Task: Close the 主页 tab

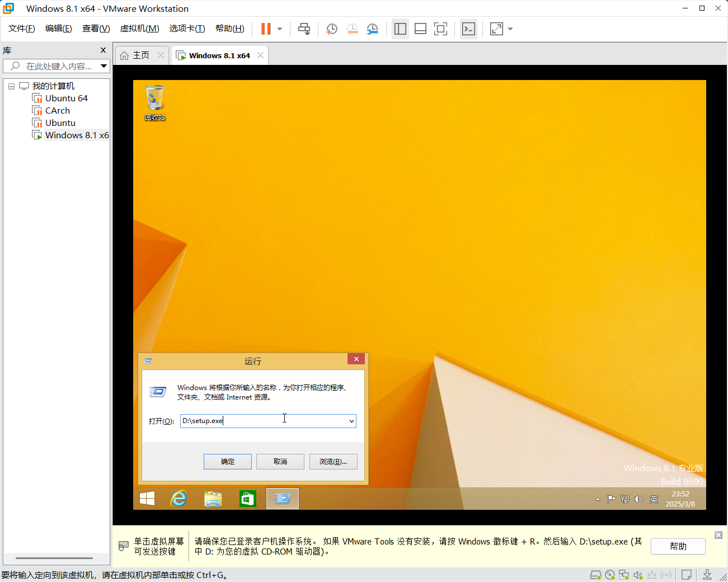Action: [x=161, y=55]
